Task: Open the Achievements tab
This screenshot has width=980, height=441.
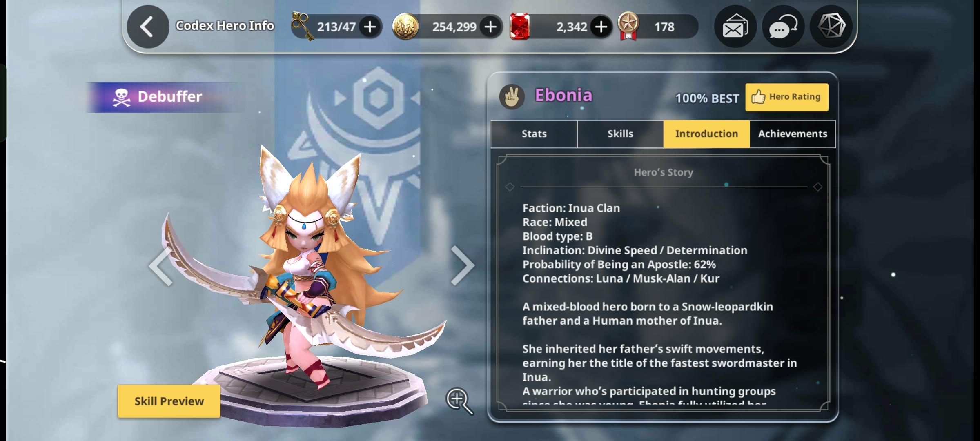Action: [x=793, y=134]
